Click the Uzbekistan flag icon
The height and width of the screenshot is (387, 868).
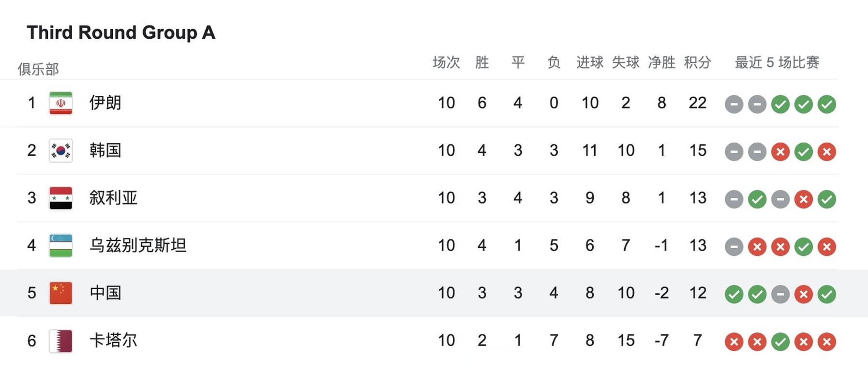click(61, 245)
